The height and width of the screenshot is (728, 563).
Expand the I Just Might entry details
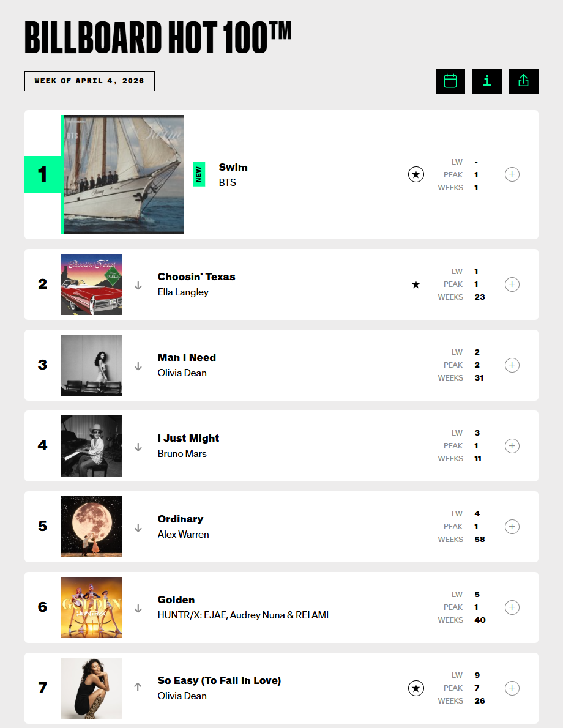512,446
